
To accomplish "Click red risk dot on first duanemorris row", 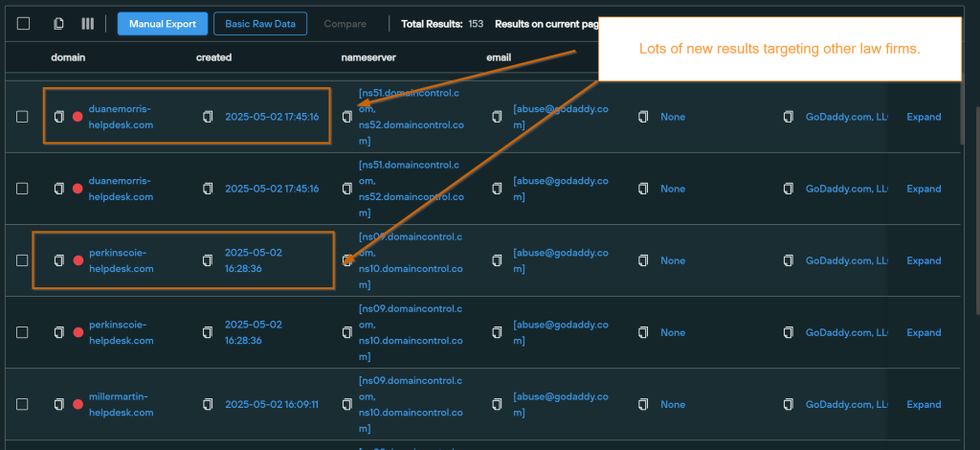I will coord(78,117).
